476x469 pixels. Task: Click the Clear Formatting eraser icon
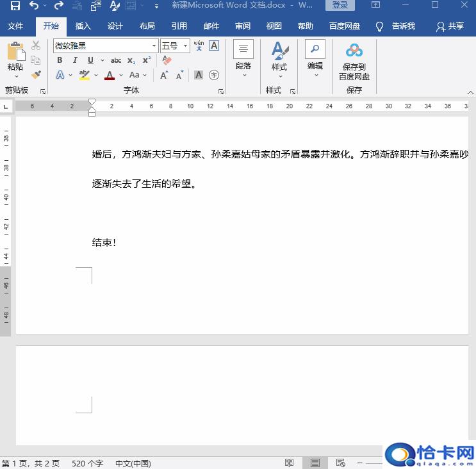pos(167,60)
